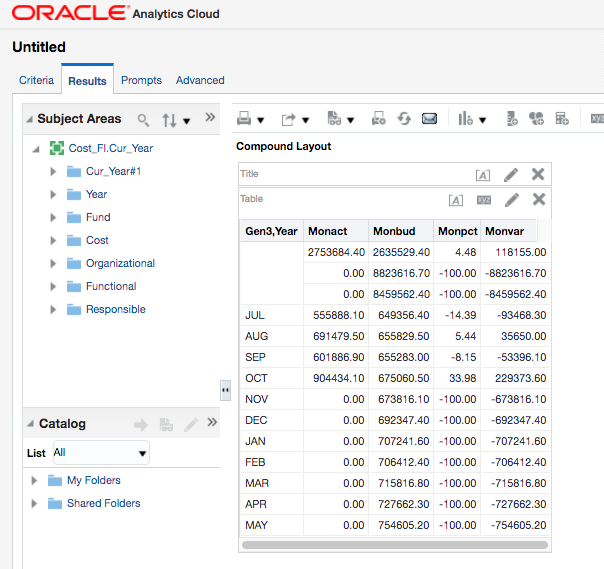Go to the Advanced tab
The width and height of the screenshot is (604, 569).
tap(200, 80)
